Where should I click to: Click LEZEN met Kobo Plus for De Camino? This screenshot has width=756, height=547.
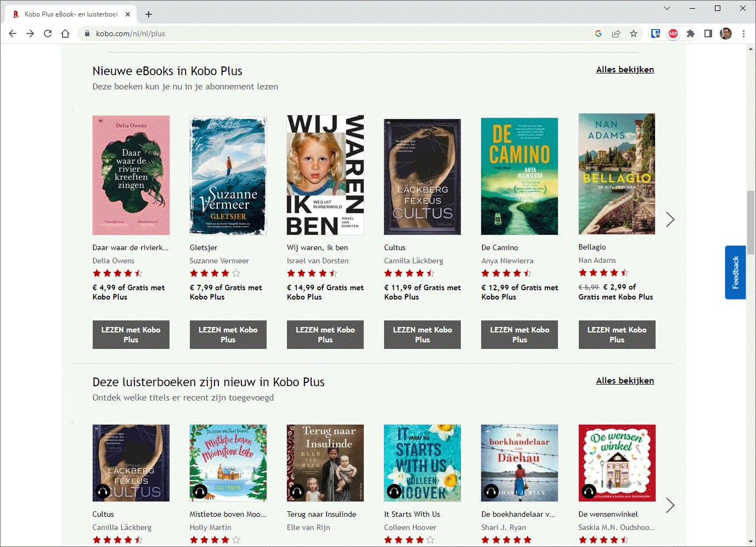coord(520,335)
